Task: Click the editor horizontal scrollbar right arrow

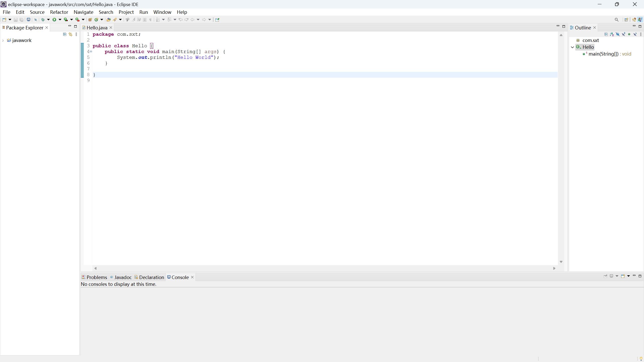Action: (x=554, y=268)
